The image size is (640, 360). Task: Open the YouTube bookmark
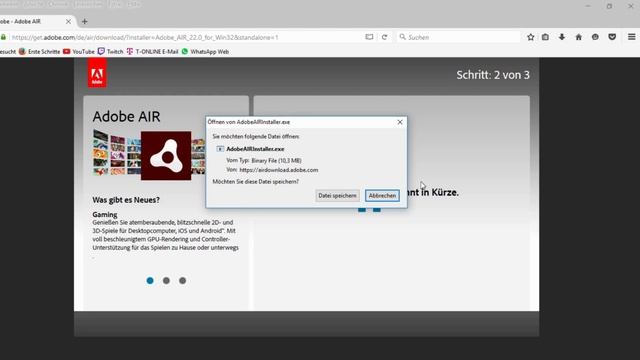(x=79, y=52)
